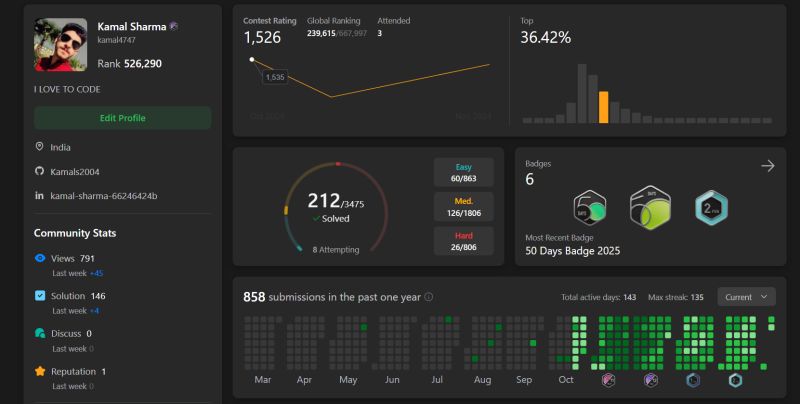Expand badges with the arrow button

(x=768, y=166)
